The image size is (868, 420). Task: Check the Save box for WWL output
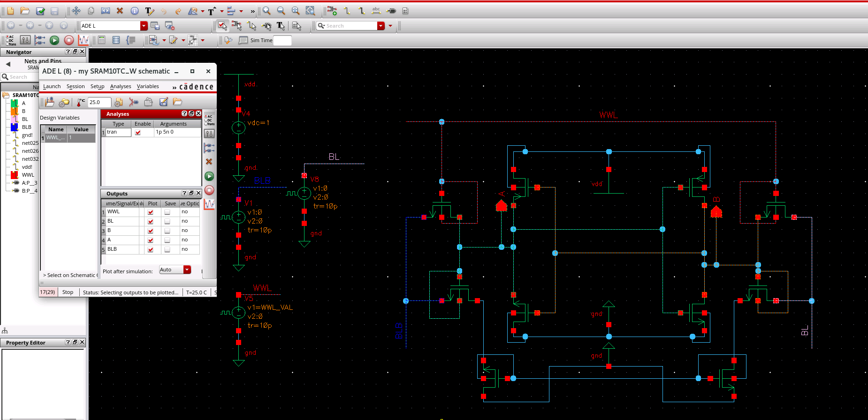tap(167, 212)
